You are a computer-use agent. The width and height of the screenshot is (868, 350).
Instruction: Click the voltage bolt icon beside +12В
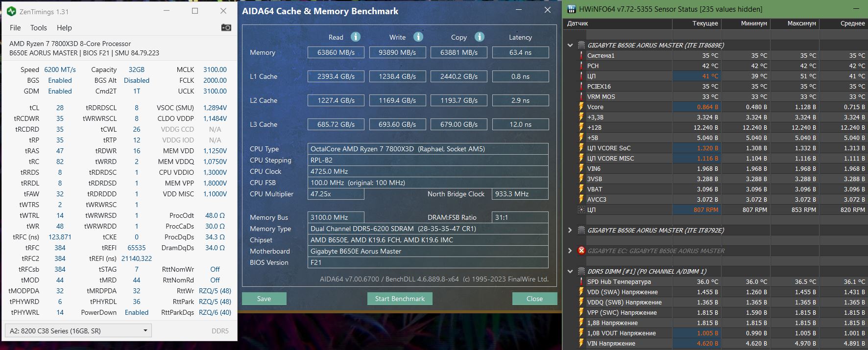click(x=581, y=127)
